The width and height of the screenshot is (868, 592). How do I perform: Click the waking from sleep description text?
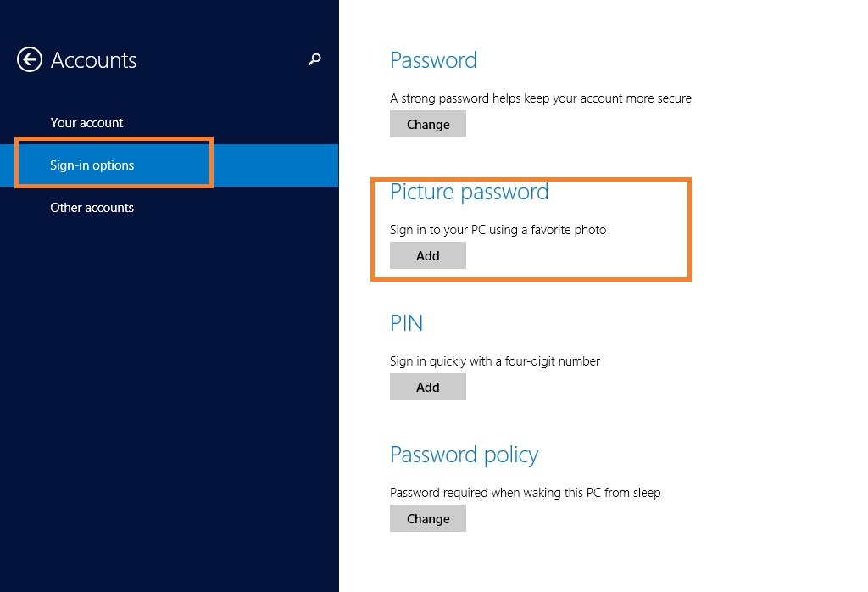(x=525, y=493)
